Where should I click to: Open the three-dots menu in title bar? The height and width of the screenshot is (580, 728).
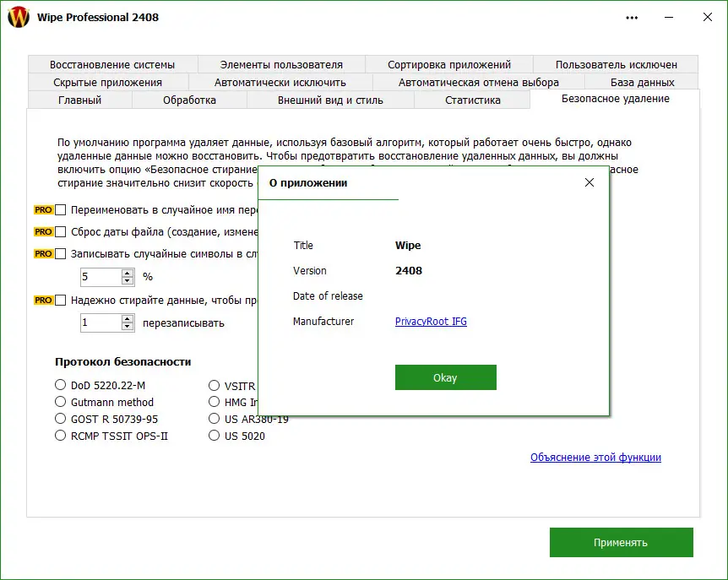[632, 18]
